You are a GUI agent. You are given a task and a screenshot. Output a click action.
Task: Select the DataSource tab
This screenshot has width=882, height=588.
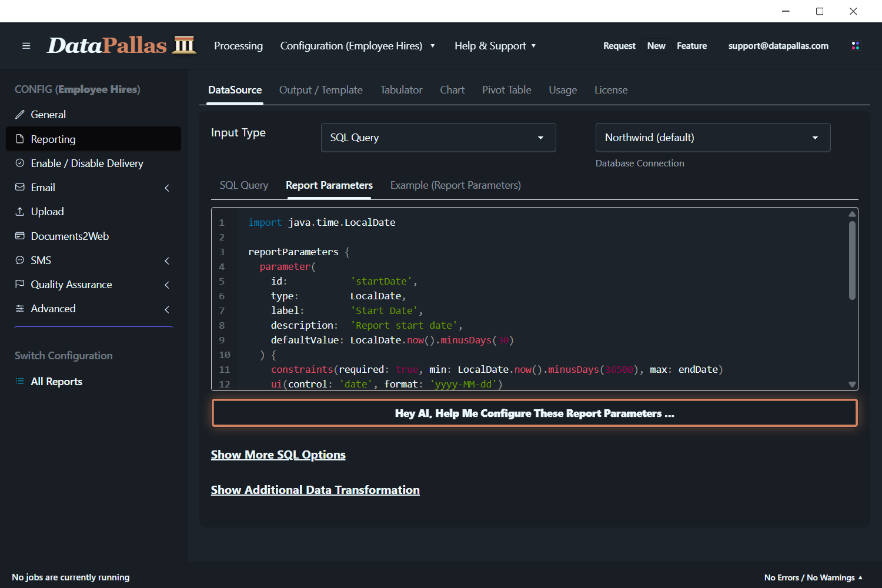(x=235, y=90)
